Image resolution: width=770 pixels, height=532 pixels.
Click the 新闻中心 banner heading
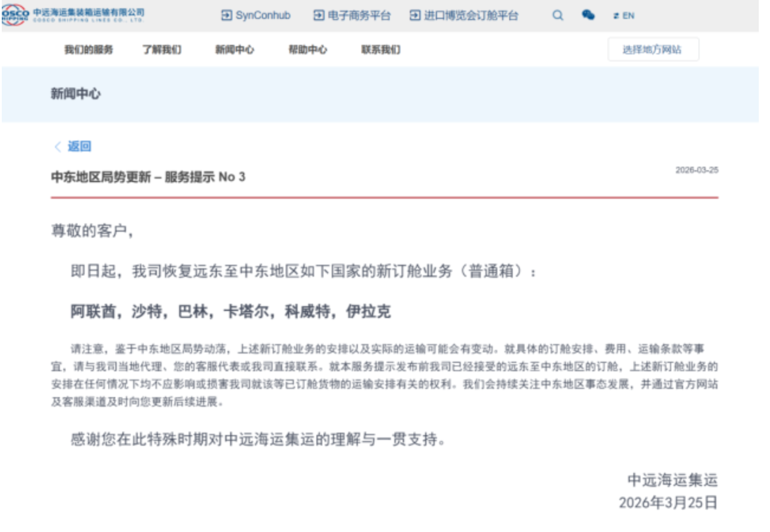click(x=75, y=93)
